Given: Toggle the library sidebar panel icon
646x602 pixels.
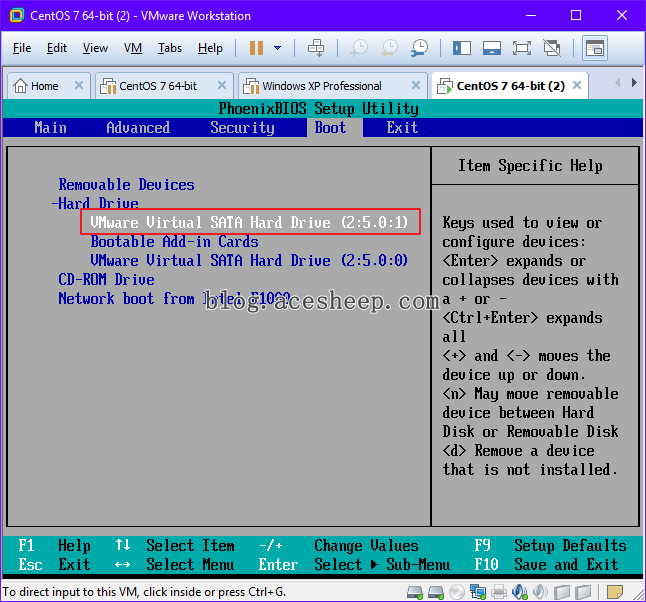Looking at the screenshot, I should click(x=462, y=48).
